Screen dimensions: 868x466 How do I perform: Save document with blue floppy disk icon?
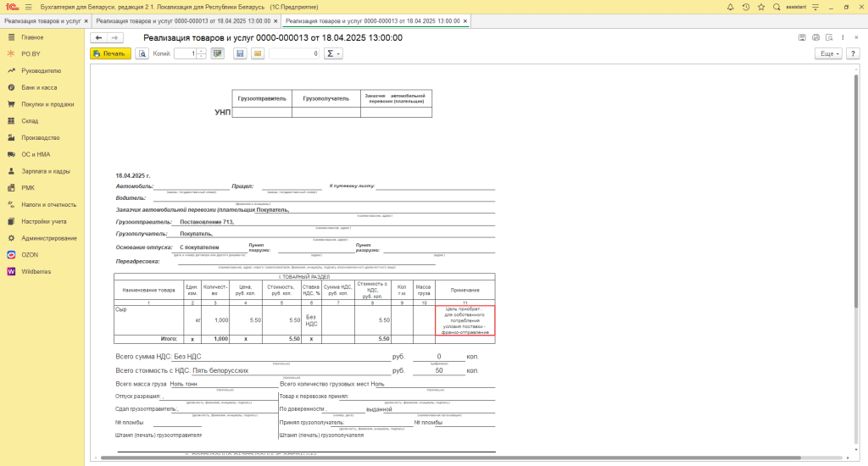240,53
